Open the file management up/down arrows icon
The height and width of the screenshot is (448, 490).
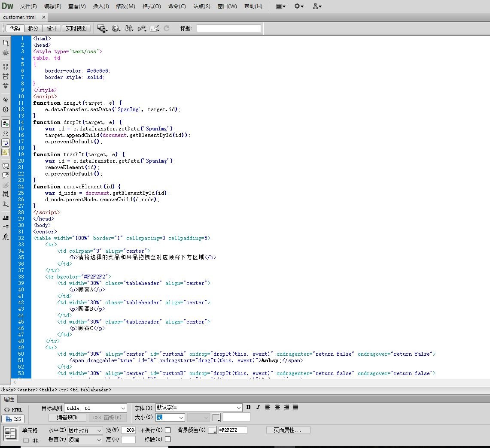coord(129,28)
